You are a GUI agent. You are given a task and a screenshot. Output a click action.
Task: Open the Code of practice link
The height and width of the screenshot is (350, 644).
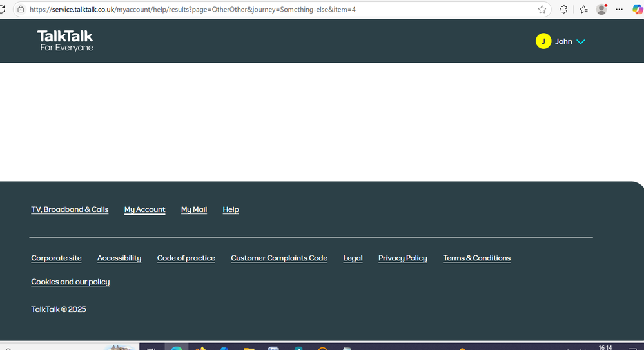(x=186, y=258)
